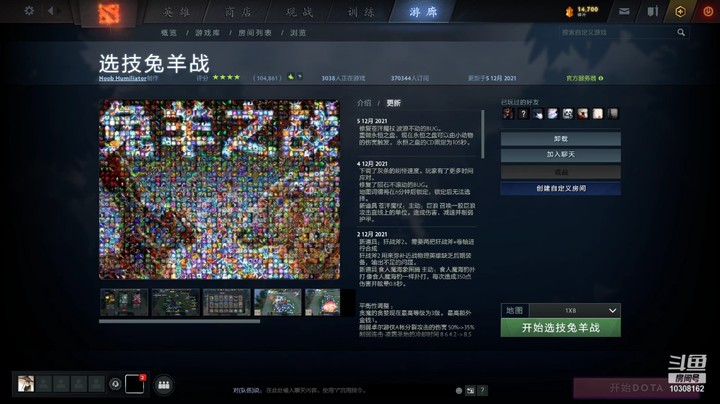
Task: Click the 开始DOTA play button
Action: (636, 388)
